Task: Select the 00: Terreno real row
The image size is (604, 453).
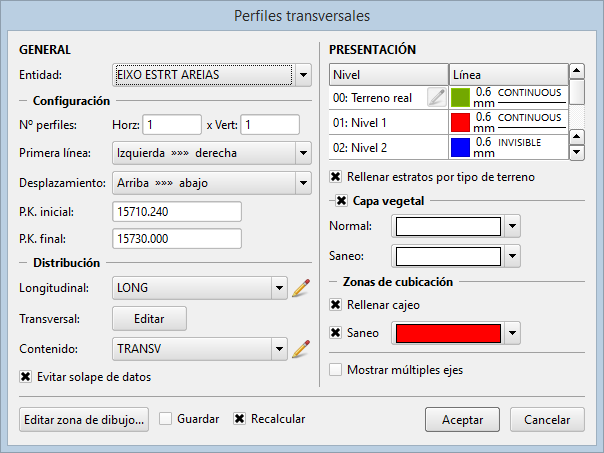Action: click(x=449, y=97)
